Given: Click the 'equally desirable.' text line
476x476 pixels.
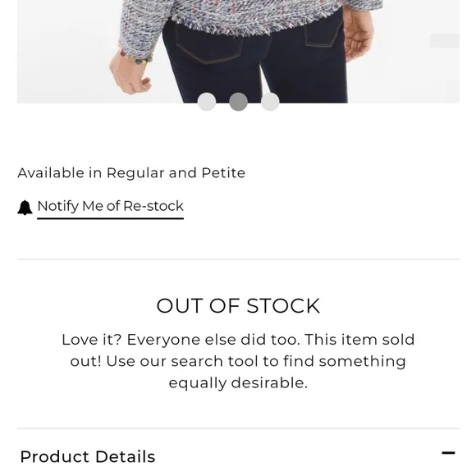Looking at the screenshot, I should pos(238,382).
